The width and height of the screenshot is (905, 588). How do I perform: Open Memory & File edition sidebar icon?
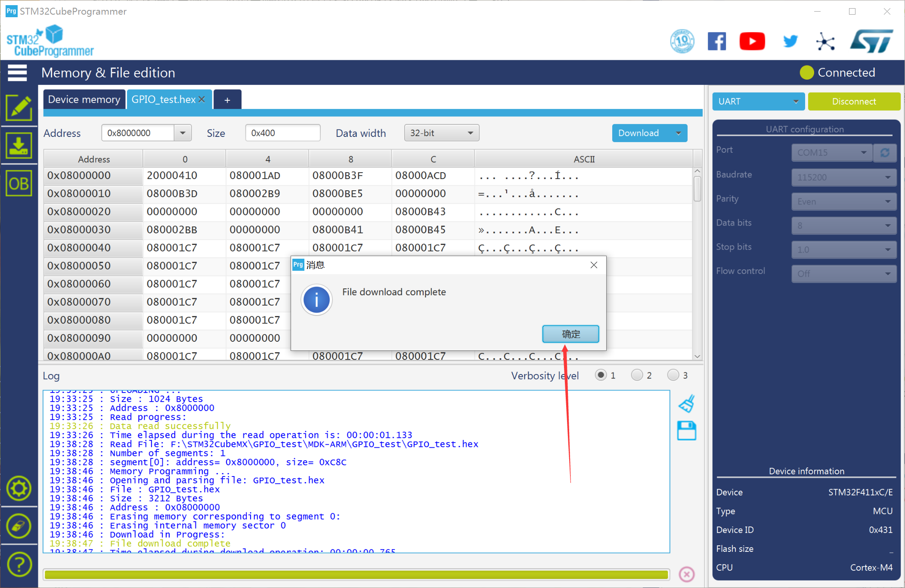[x=19, y=108]
